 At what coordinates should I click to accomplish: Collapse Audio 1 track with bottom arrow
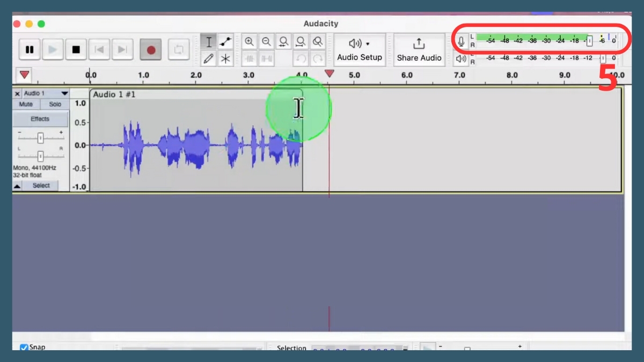pos(17,186)
